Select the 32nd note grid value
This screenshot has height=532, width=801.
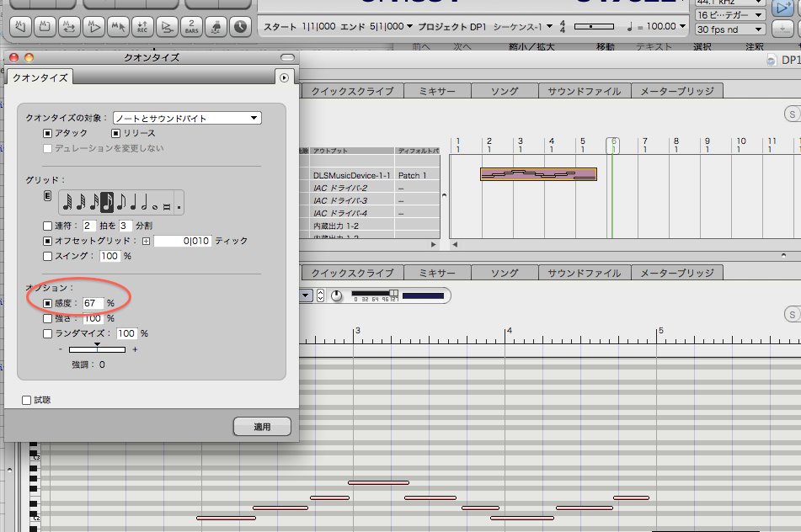(94, 202)
